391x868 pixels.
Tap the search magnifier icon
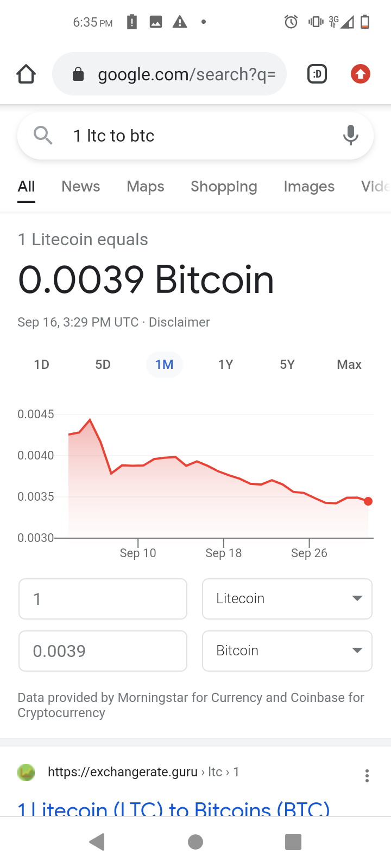pyautogui.click(x=43, y=135)
